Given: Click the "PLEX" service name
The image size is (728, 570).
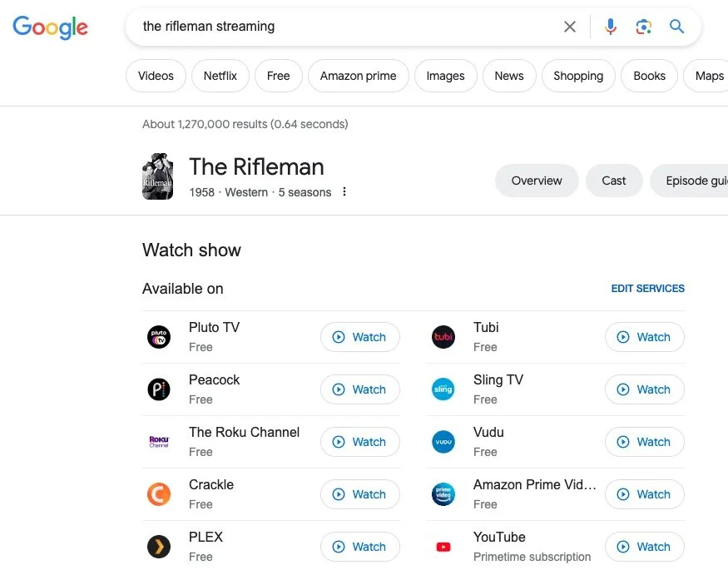Looking at the screenshot, I should pos(206,537).
